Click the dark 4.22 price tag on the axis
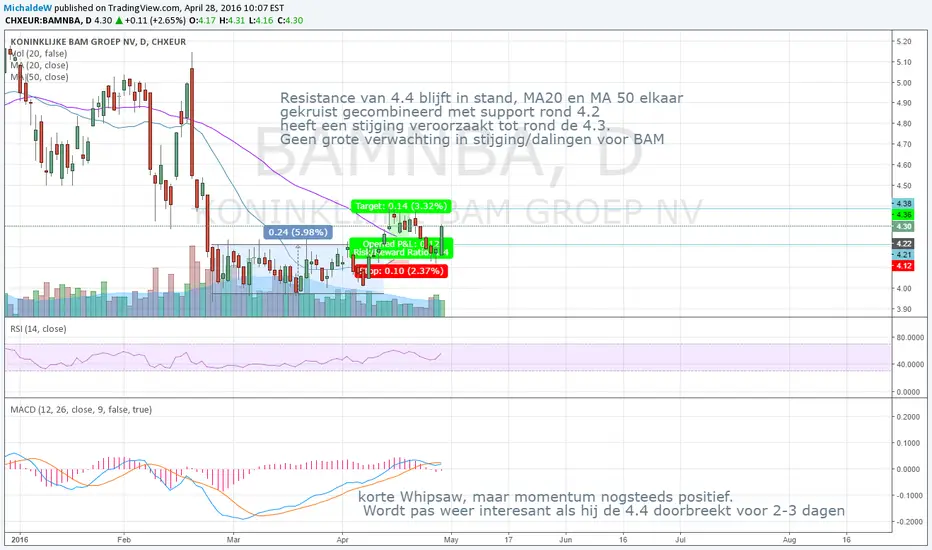 click(x=903, y=244)
